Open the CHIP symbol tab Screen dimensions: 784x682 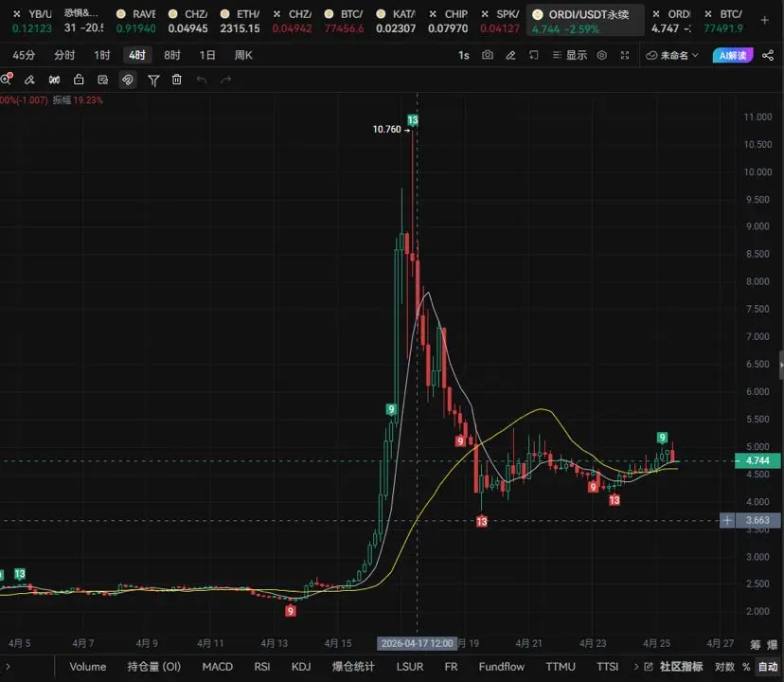pyautogui.click(x=448, y=21)
